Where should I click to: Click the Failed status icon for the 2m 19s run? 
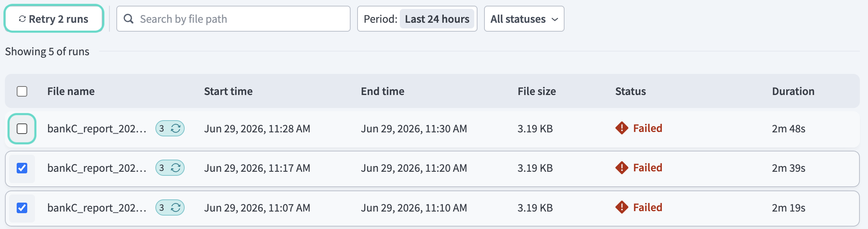tap(622, 207)
